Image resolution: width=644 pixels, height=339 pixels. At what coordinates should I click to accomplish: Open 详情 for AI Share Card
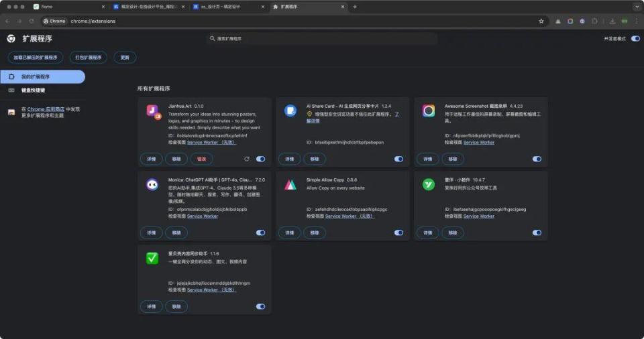[290, 159]
